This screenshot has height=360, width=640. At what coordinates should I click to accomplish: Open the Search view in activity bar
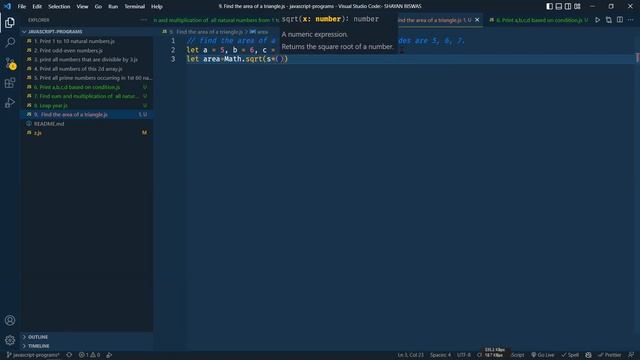(x=10, y=42)
